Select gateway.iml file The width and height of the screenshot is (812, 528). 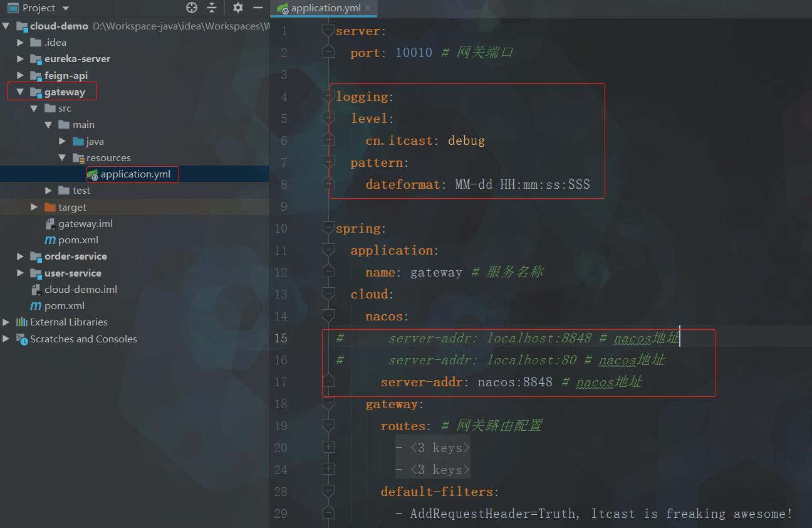85,224
